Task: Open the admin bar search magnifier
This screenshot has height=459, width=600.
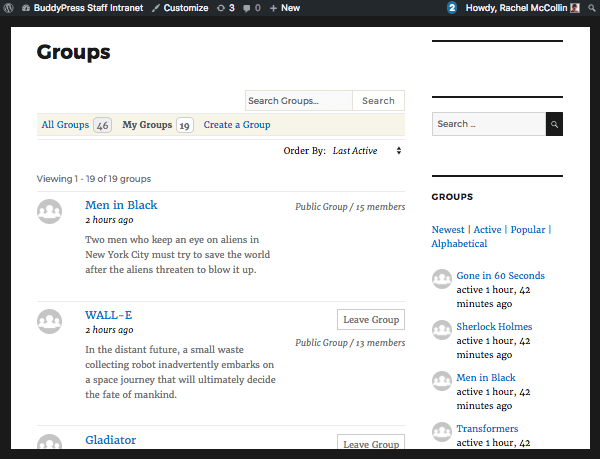Action: [x=592, y=8]
